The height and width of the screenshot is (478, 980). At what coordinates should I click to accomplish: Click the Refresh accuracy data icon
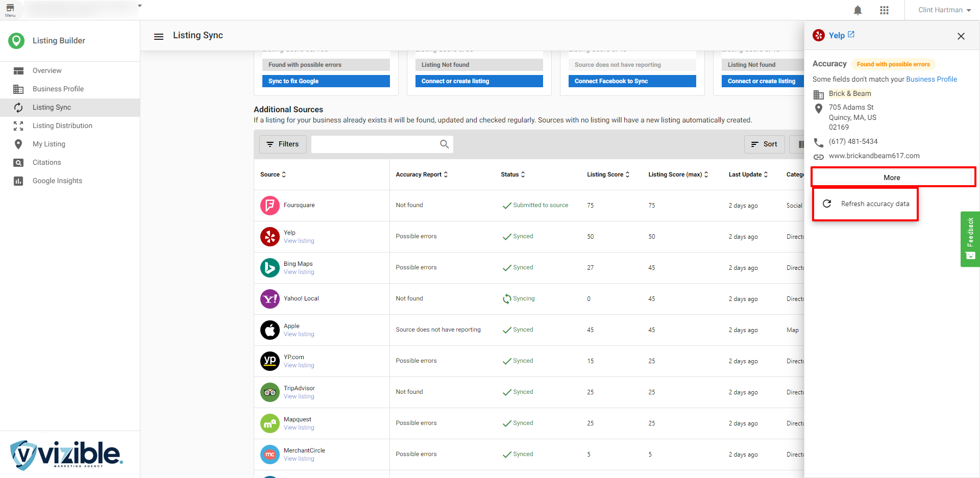tap(827, 204)
